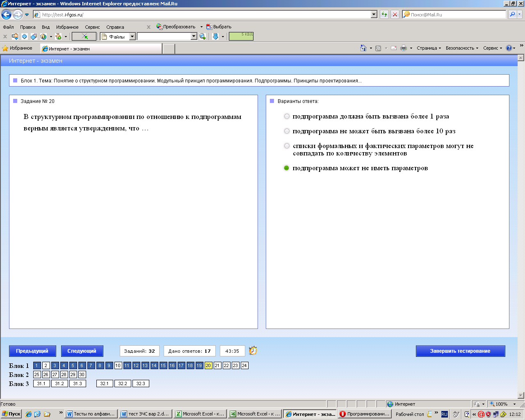Go to question 30 in Блок 2

(x=82, y=374)
